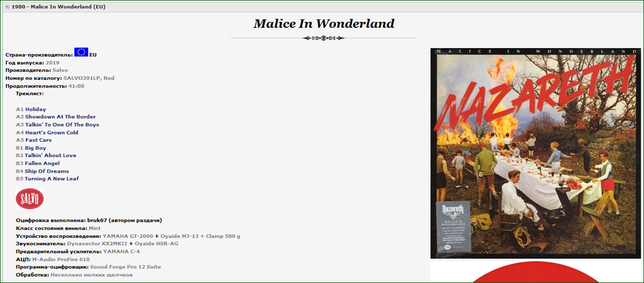Image resolution: width=644 pixels, height=283 pixels.
Task: Click the vinyl condition value Mint
Action: [94, 228]
